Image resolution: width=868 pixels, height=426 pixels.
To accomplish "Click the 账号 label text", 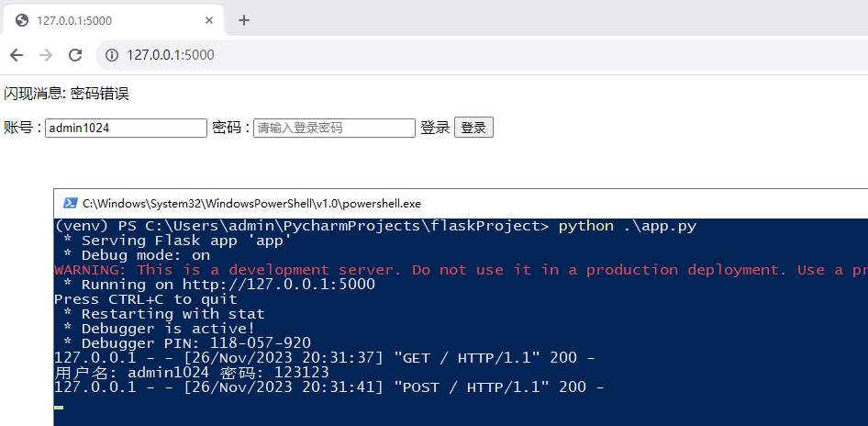I will [17, 128].
